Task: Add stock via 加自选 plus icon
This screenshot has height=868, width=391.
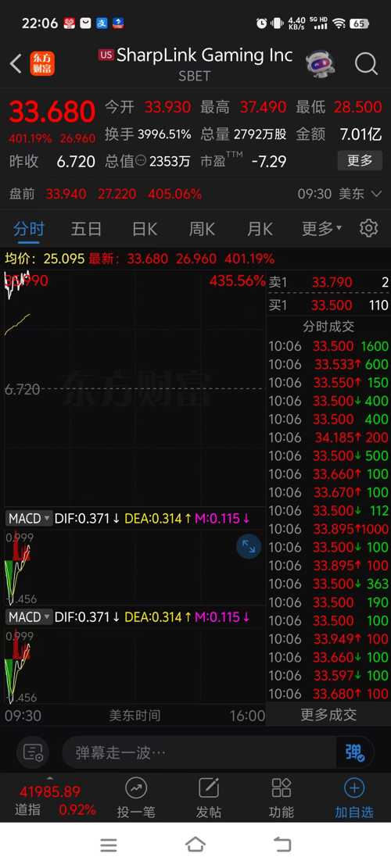Action: click(354, 798)
